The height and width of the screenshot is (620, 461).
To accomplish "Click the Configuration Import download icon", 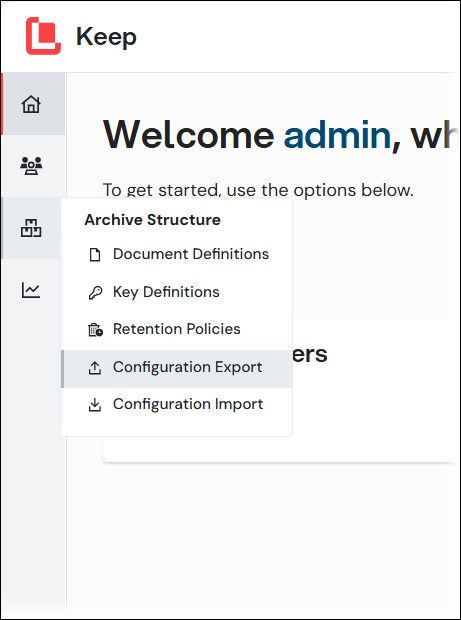I will click(x=94, y=405).
